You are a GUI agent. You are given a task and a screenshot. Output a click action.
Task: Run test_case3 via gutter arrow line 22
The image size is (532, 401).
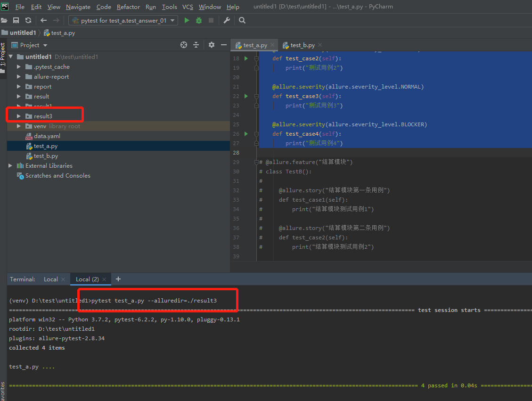coord(246,96)
